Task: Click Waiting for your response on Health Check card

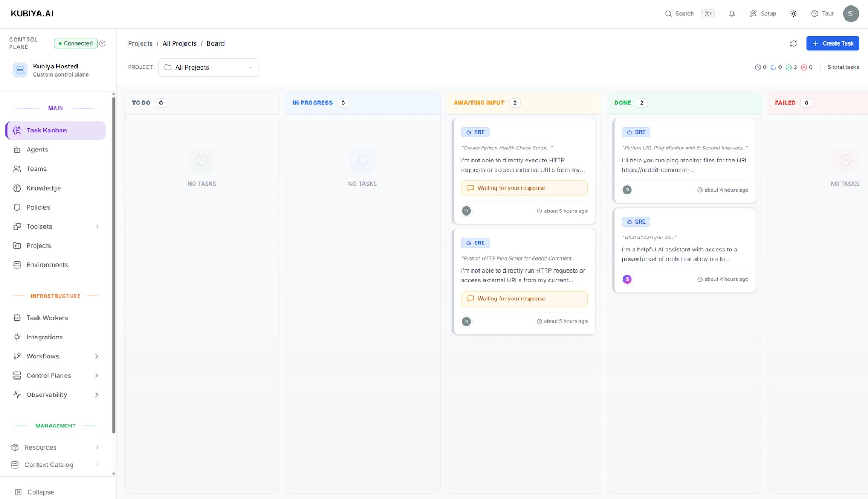Action: pos(524,188)
